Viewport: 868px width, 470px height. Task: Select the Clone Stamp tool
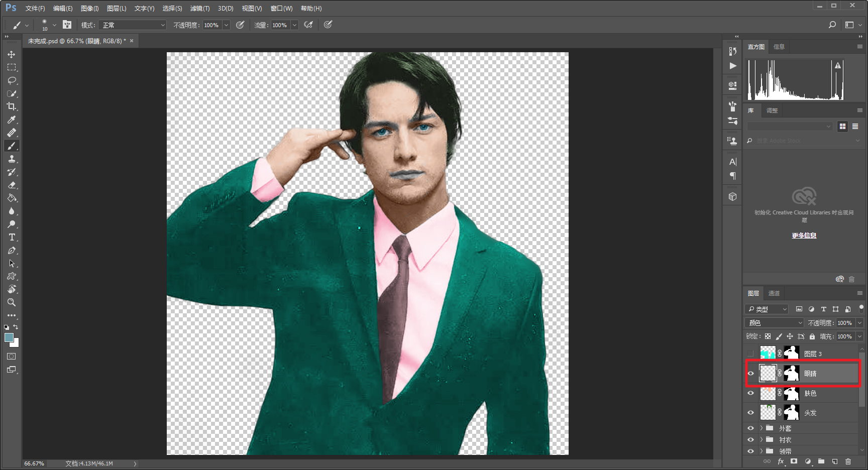point(12,159)
